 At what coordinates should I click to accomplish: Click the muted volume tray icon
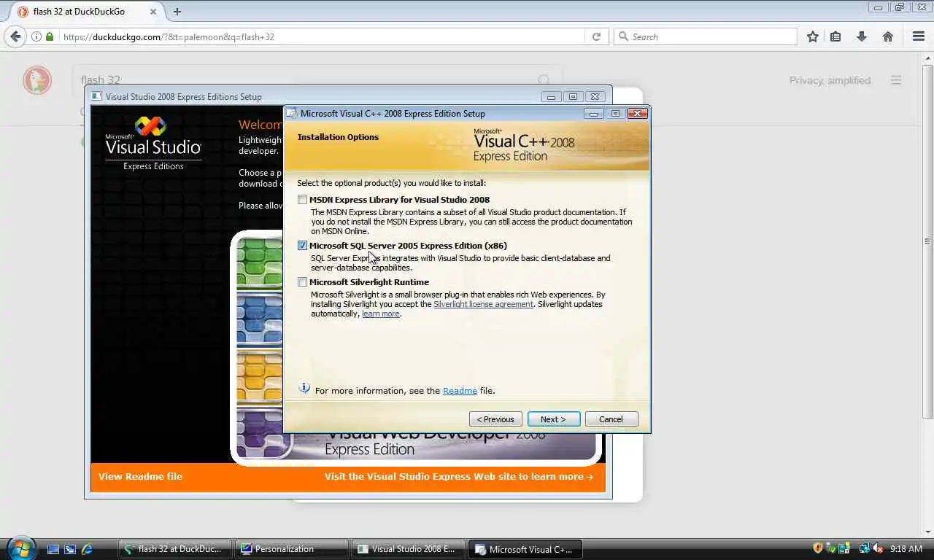pos(878,548)
